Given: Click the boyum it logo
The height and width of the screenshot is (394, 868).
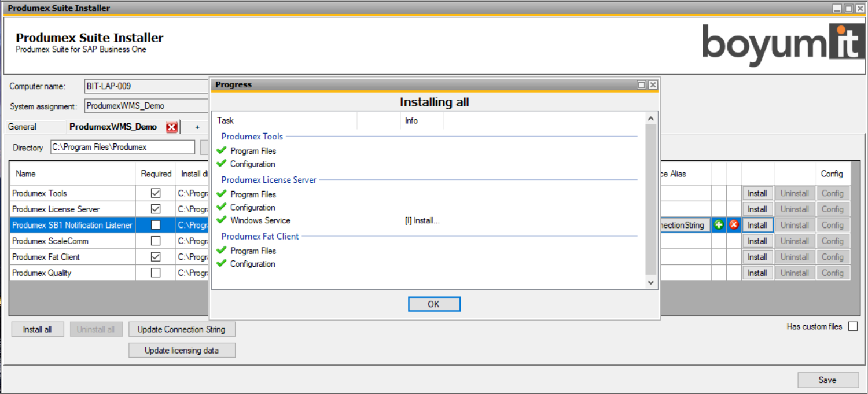Looking at the screenshot, I should point(782,42).
